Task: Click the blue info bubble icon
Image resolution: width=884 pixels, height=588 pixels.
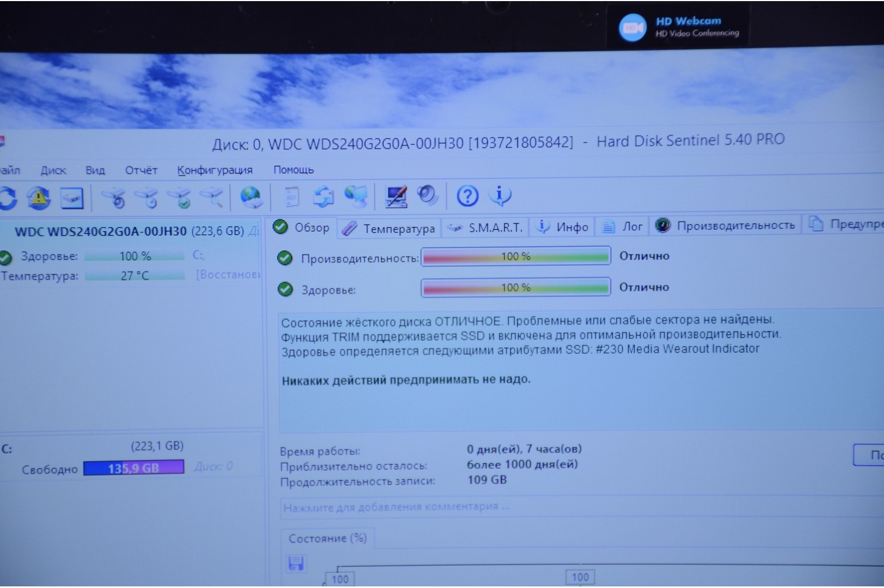Action: (x=500, y=195)
